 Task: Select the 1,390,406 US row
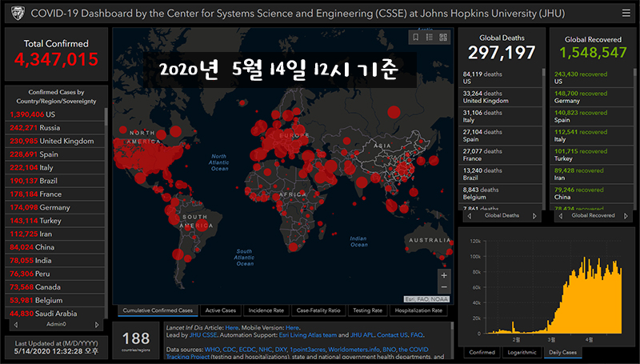pyautogui.click(x=54, y=114)
